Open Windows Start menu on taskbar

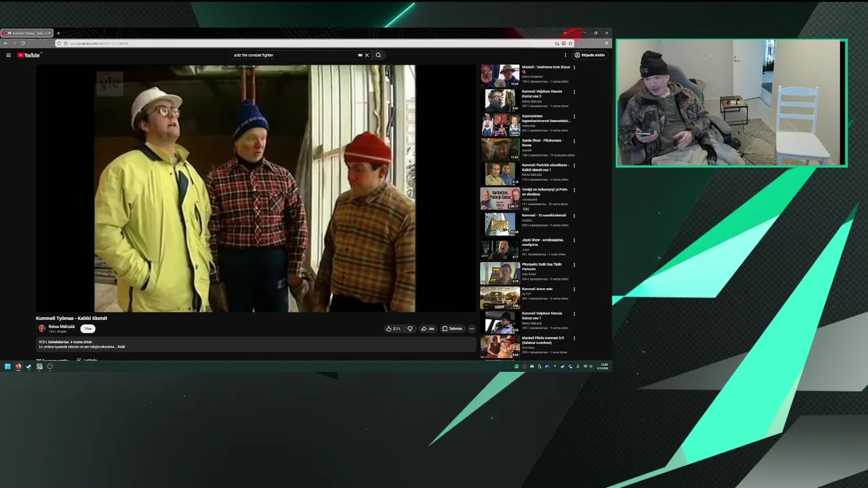pyautogui.click(x=7, y=367)
